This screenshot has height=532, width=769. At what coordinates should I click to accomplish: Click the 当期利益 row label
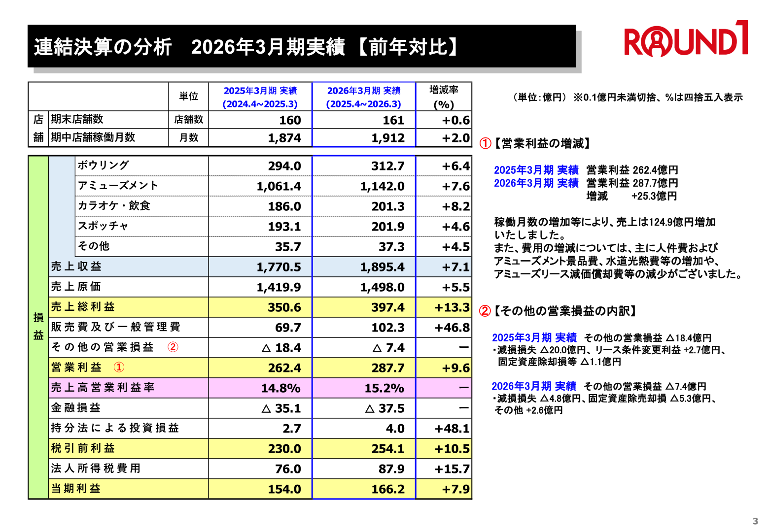click(76, 489)
